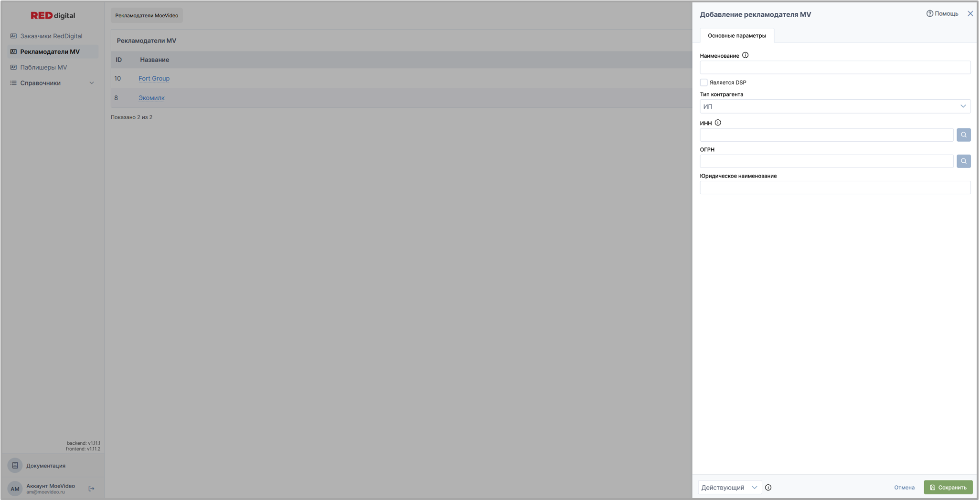
Task: Click into the Юридическое наименование field
Action: (835, 188)
